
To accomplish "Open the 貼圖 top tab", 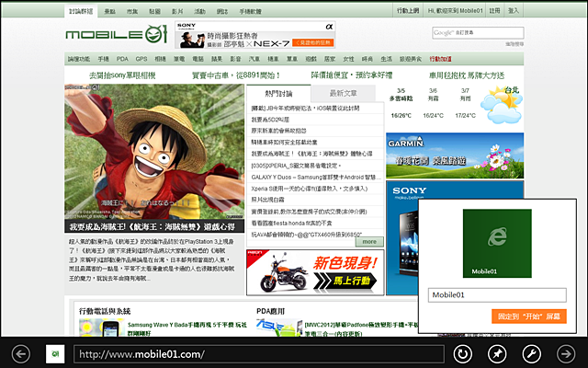I will coord(154,11).
